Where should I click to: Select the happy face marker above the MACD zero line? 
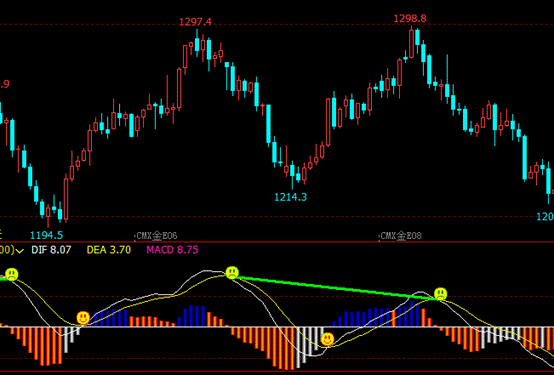[x=83, y=318]
